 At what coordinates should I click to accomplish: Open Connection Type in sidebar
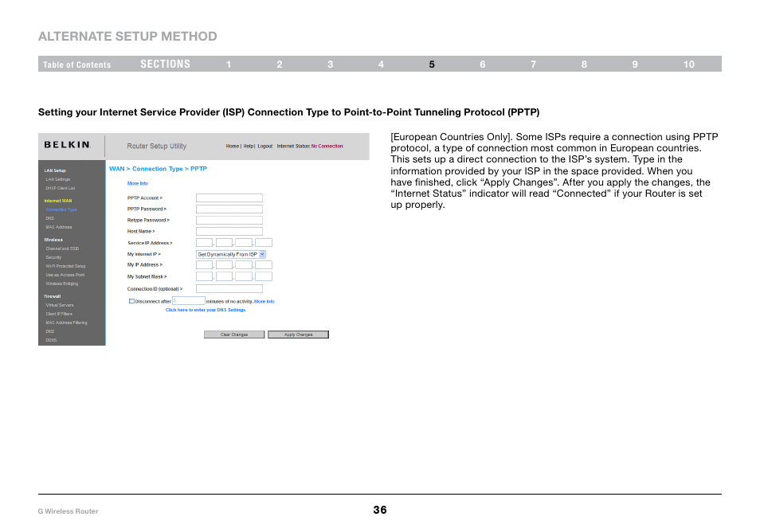pos(61,209)
